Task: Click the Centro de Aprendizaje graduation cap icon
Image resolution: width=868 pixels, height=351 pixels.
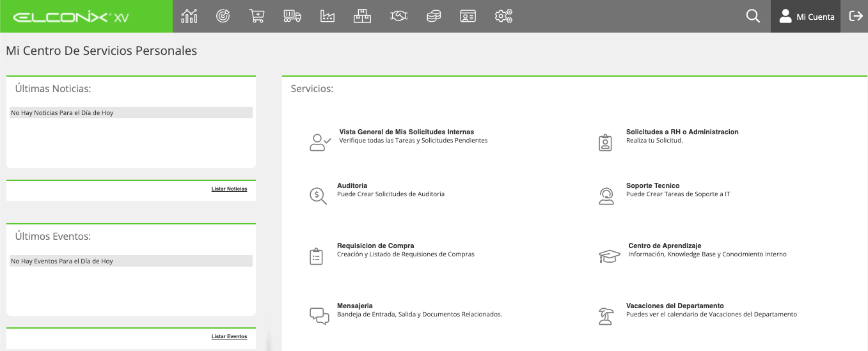Action: pyautogui.click(x=610, y=256)
